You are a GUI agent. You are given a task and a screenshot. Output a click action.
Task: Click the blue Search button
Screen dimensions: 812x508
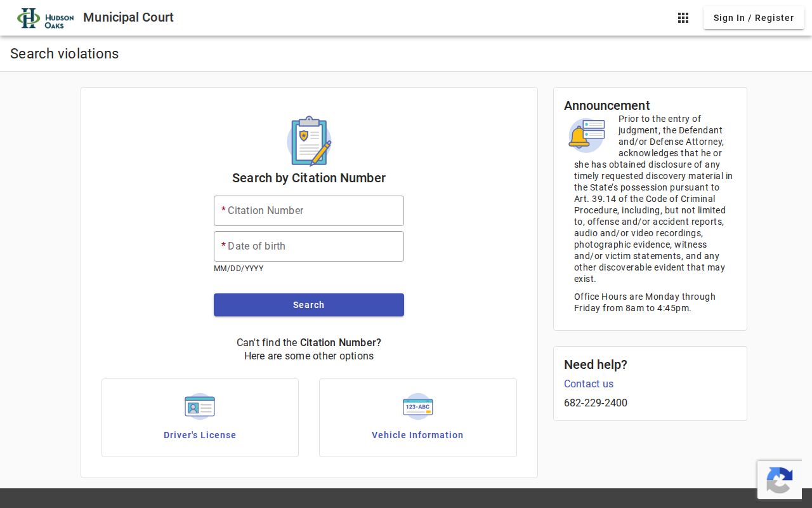[309, 305]
